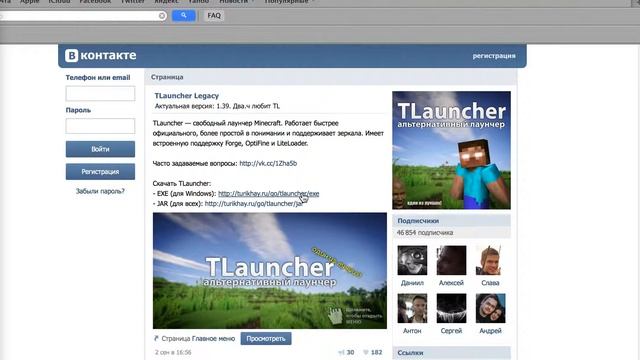Focus the Телефон или email input field
The width and height of the screenshot is (640, 360).
coord(100,93)
